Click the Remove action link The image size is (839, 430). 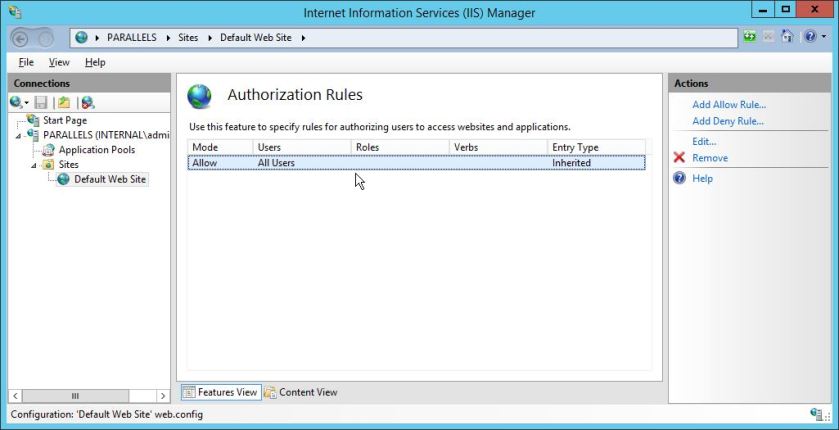point(710,158)
